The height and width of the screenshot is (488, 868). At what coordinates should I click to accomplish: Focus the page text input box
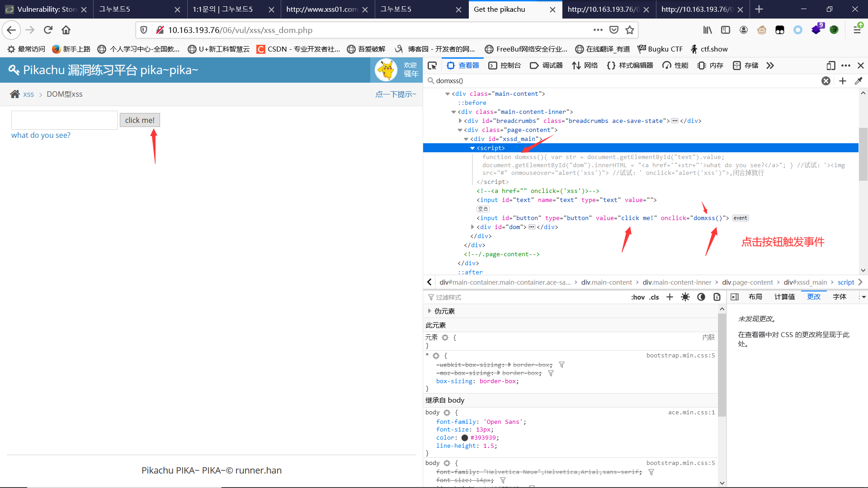point(64,120)
